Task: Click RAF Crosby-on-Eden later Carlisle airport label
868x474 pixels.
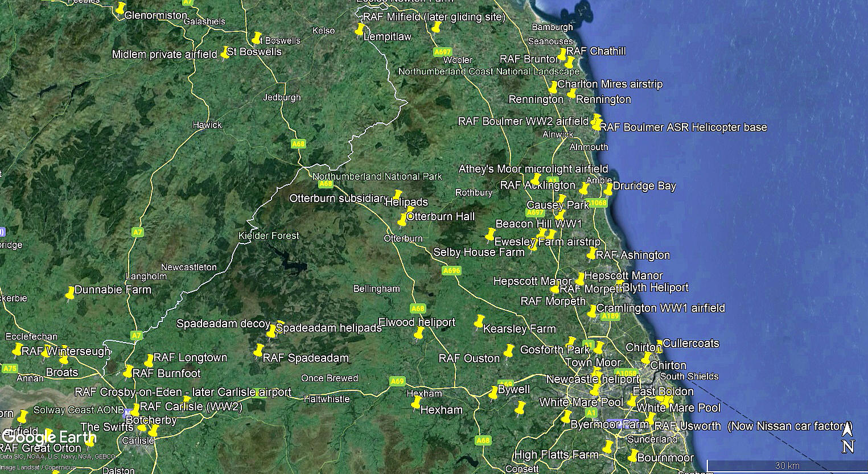Action: click(183, 392)
